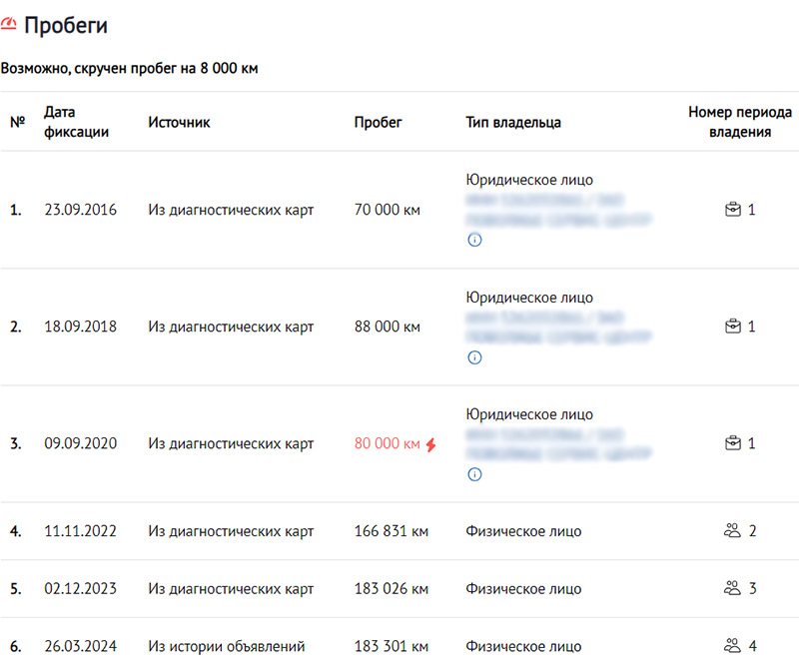Click people icon in the 26.03.2024 row
The height and width of the screenshot is (672, 799).
732,646
